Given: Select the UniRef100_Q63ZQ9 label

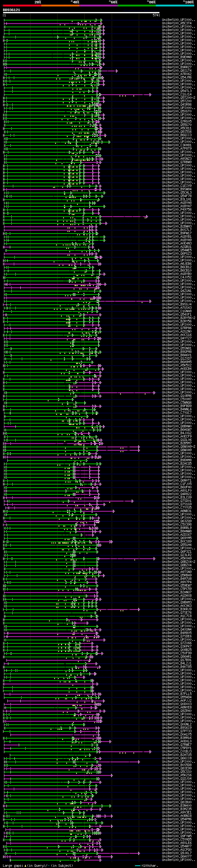Looking at the screenshot, I should click(177, 521).
